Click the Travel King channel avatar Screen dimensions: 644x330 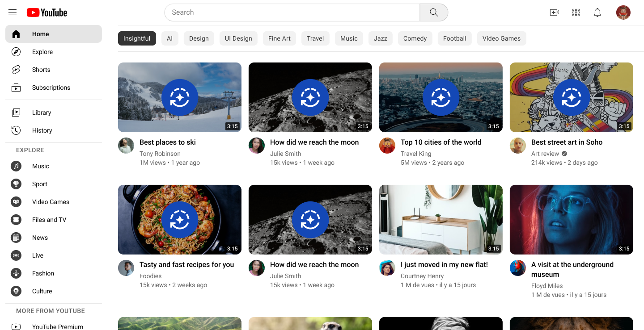(387, 146)
